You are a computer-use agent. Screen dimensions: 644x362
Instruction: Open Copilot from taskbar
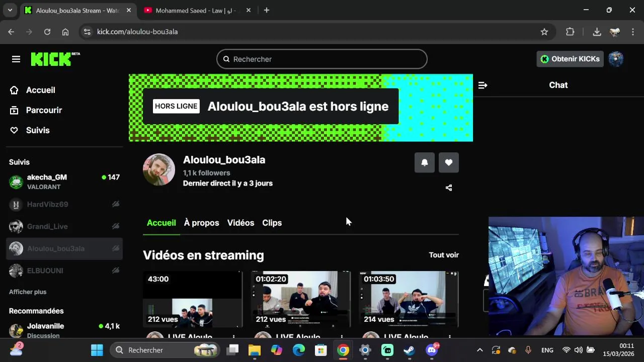pyautogui.click(x=277, y=350)
